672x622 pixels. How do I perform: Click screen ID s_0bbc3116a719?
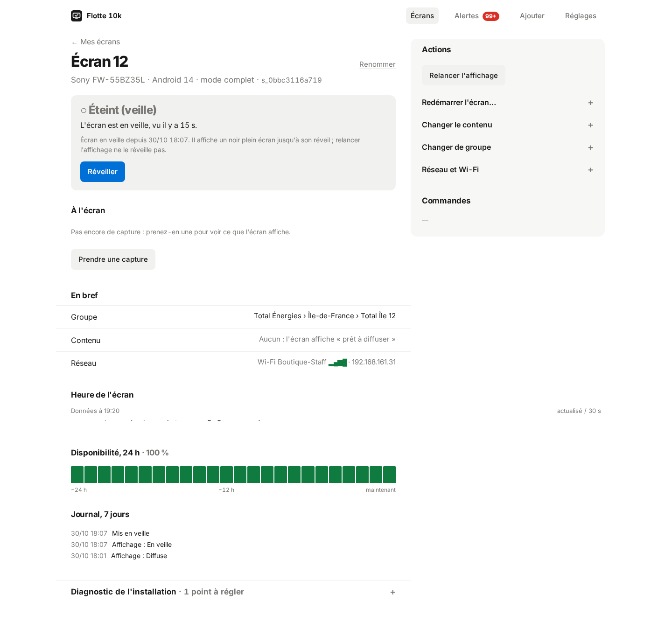pyautogui.click(x=292, y=80)
